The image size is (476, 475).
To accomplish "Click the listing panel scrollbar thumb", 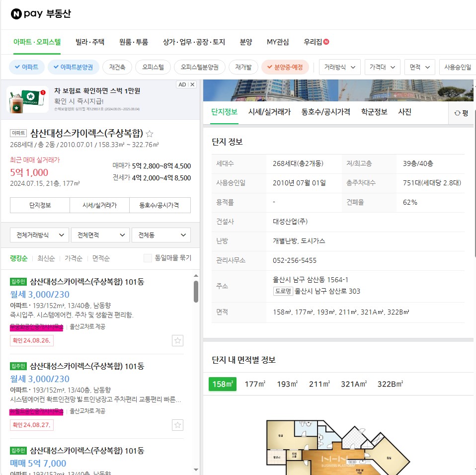I will click(196, 292).
